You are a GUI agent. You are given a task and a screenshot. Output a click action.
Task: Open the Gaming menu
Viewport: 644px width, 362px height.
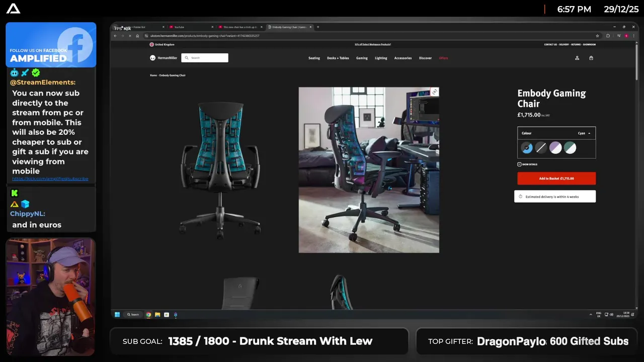tap(362, 58)
